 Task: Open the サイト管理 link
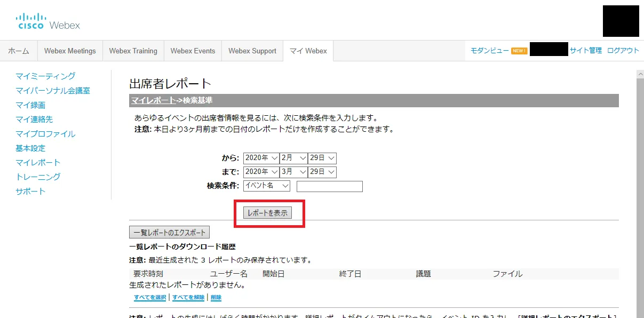(585, 51)
